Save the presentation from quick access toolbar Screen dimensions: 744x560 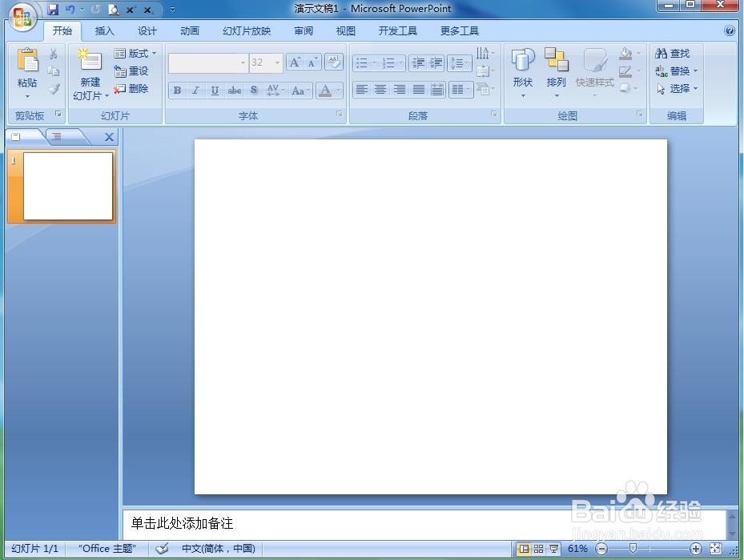(53, 9)
